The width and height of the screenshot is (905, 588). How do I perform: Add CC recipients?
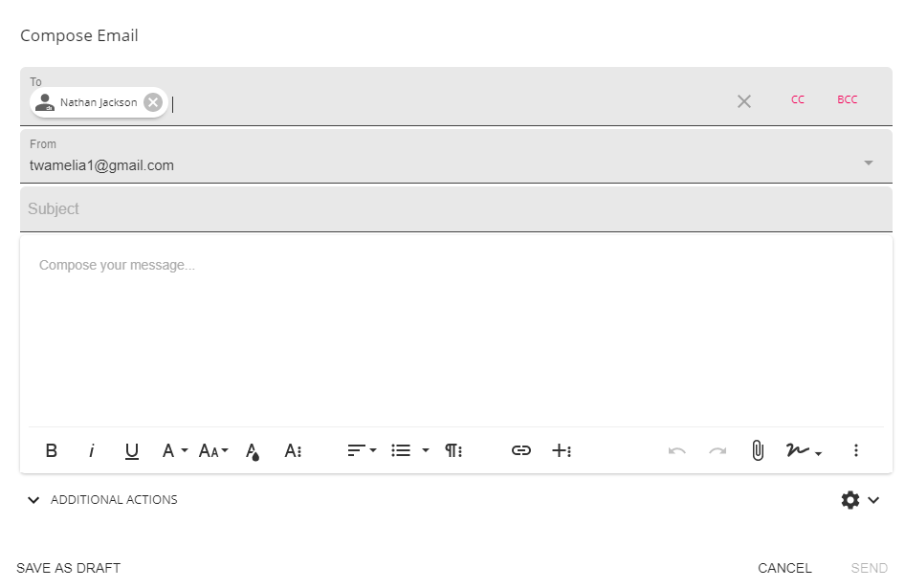798,99
